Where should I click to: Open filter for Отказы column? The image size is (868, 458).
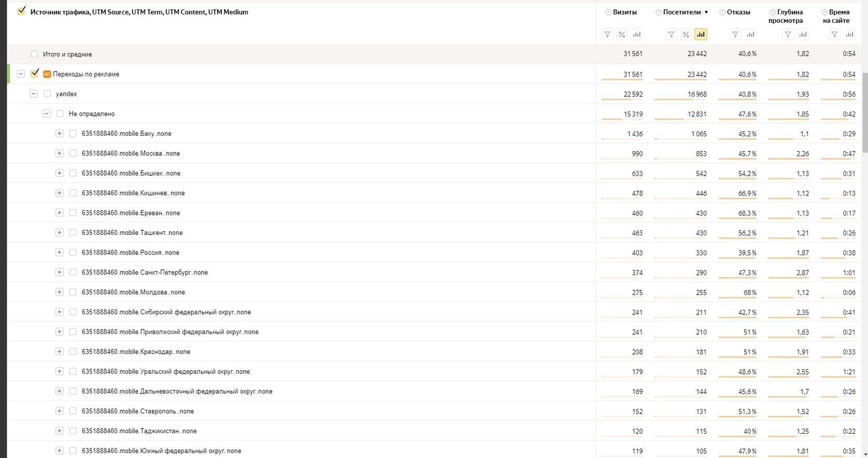tap(735, 35)
